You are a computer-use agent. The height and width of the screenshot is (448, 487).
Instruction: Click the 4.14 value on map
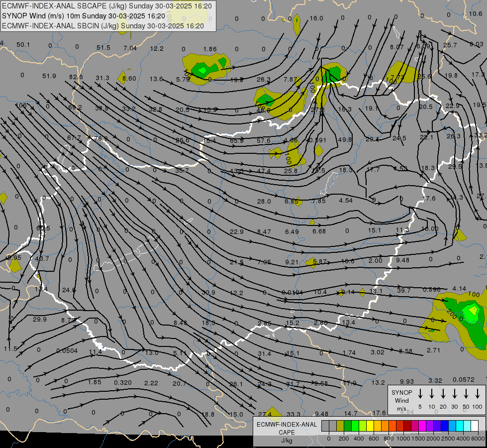[x=459, y=289]
